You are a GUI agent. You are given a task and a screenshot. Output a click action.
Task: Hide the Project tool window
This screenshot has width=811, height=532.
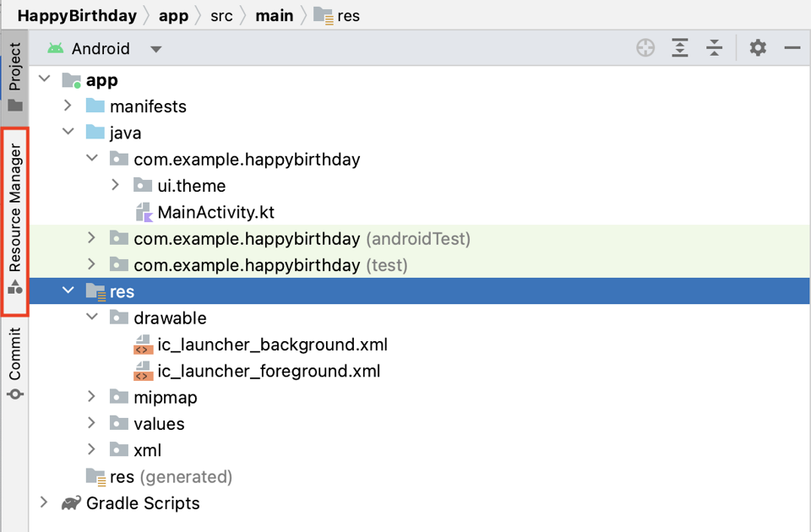(792, 48)
